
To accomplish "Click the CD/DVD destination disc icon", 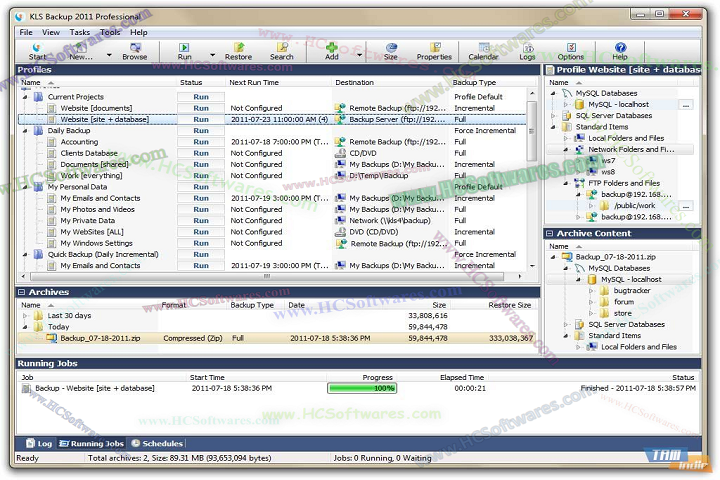I will (x=340, y=153).
